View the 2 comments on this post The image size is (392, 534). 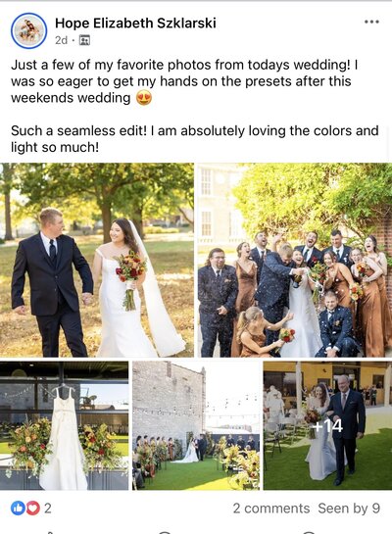point(271,509)
